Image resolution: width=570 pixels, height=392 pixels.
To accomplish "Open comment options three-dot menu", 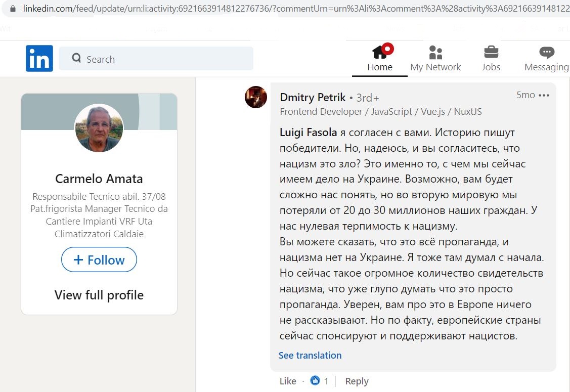I will (544, 95).
